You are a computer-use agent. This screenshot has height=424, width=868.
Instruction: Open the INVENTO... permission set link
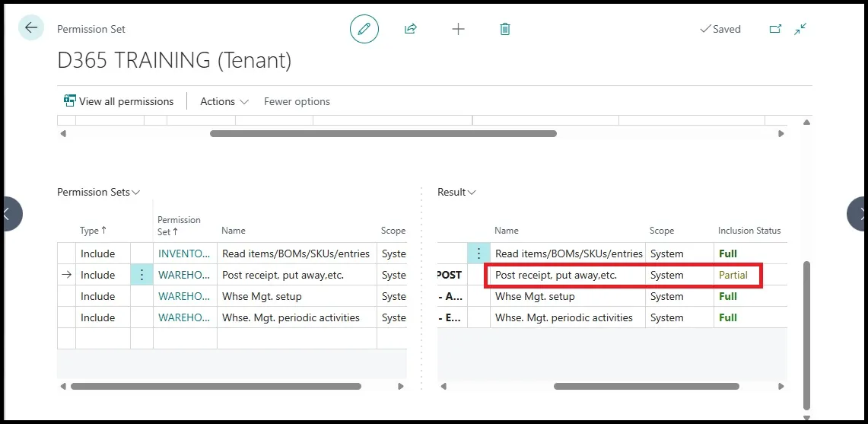184,253
